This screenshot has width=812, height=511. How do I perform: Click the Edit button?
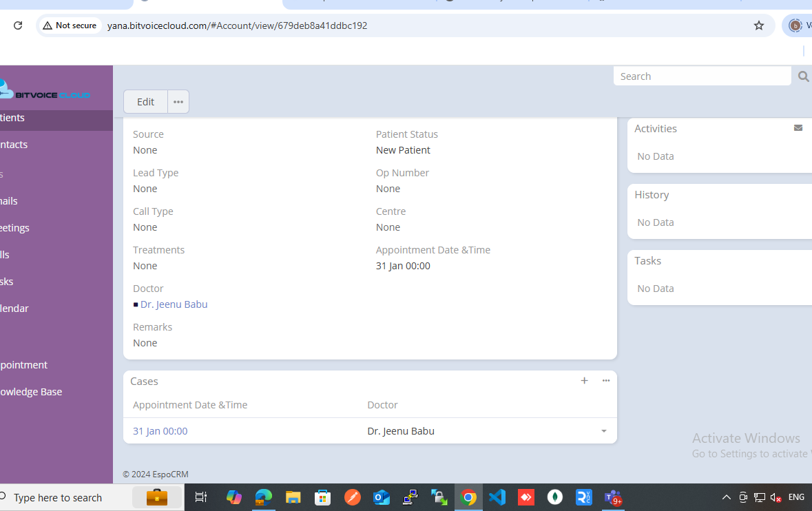pyautogui.click(x=145, y=102)
